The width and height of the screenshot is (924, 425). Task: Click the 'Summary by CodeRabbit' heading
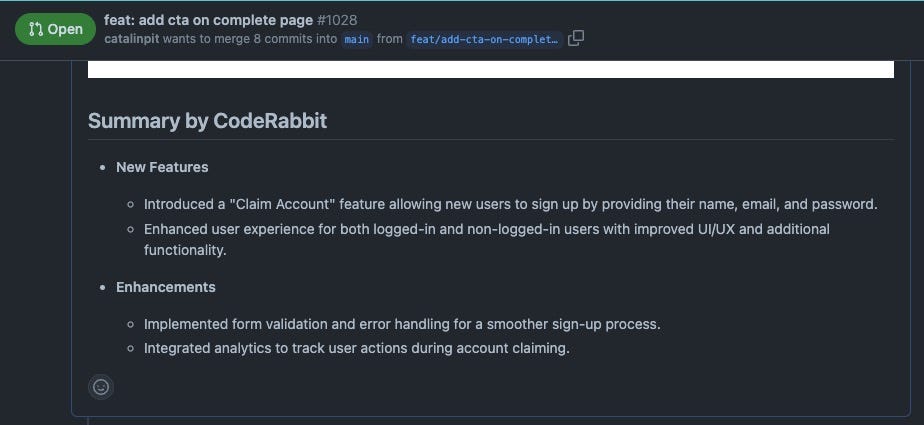tap(207, 121)
